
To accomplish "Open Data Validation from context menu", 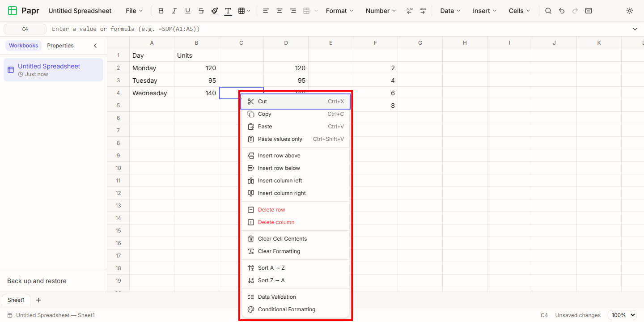I will 296,297.
